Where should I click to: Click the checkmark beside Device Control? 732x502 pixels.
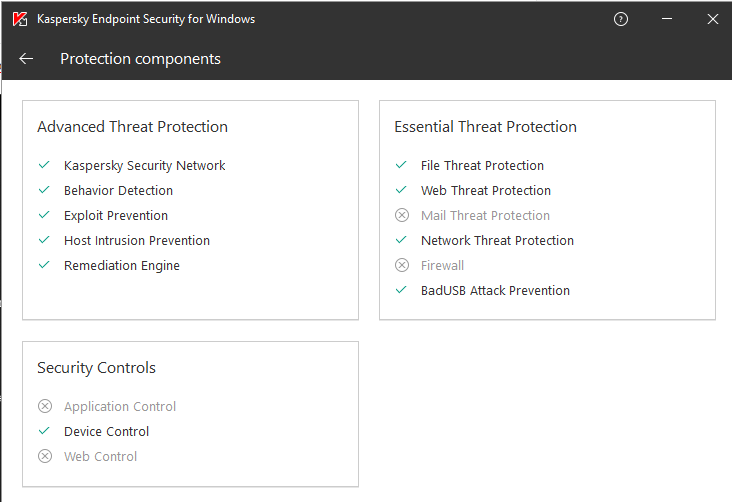(44, 431)
